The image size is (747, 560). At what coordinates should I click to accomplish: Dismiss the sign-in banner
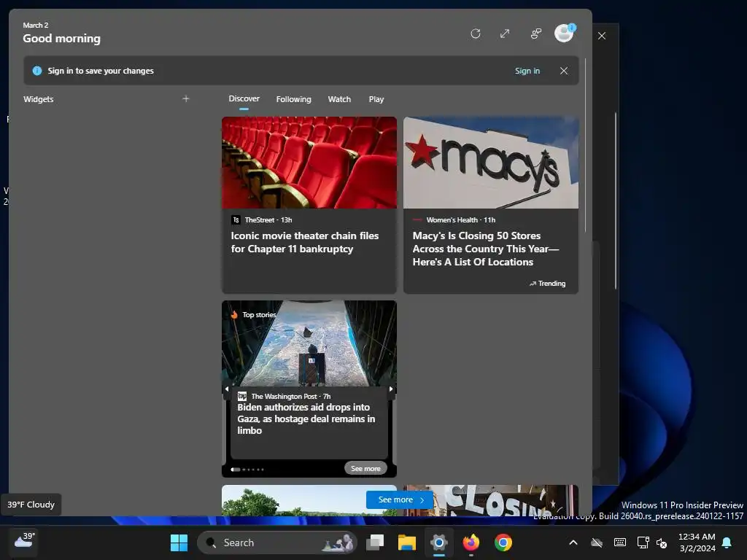564,71
